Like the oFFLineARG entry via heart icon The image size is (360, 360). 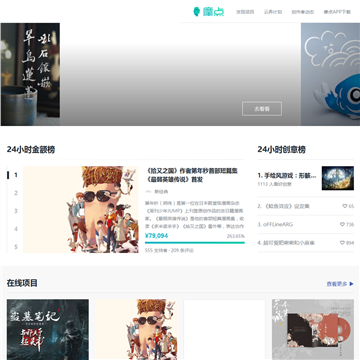point(342,224)
